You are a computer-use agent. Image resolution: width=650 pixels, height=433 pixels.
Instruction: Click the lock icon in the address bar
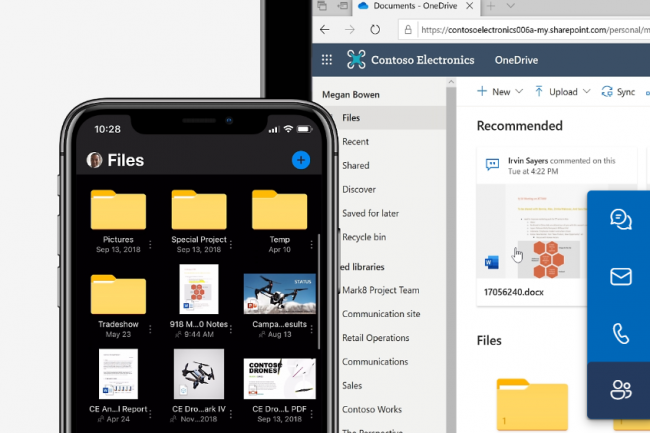pyautogui.click(x=408, y=30)
